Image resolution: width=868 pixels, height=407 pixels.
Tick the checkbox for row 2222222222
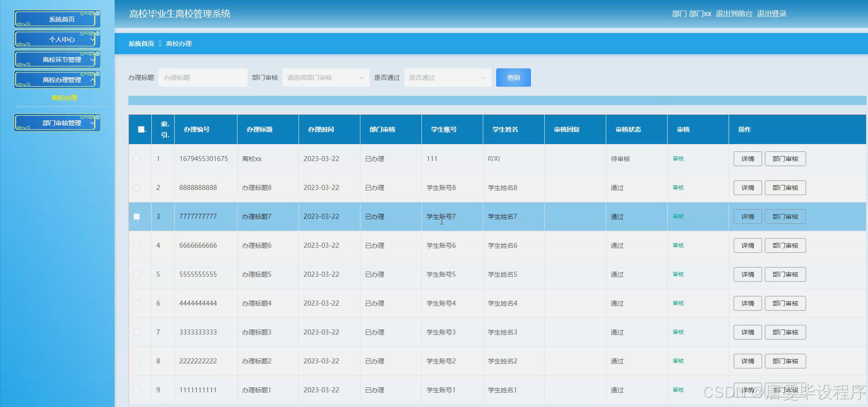tap(137, 361)
